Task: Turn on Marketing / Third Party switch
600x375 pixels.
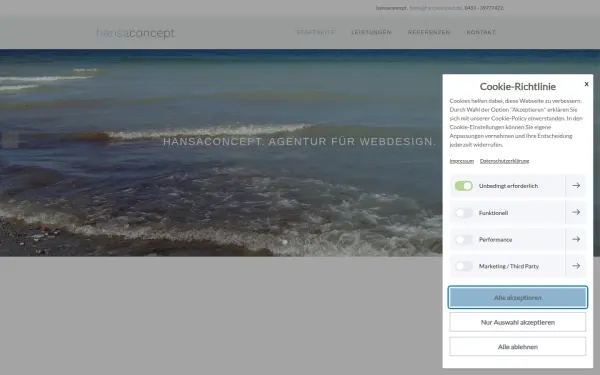Action: (463, 266)
